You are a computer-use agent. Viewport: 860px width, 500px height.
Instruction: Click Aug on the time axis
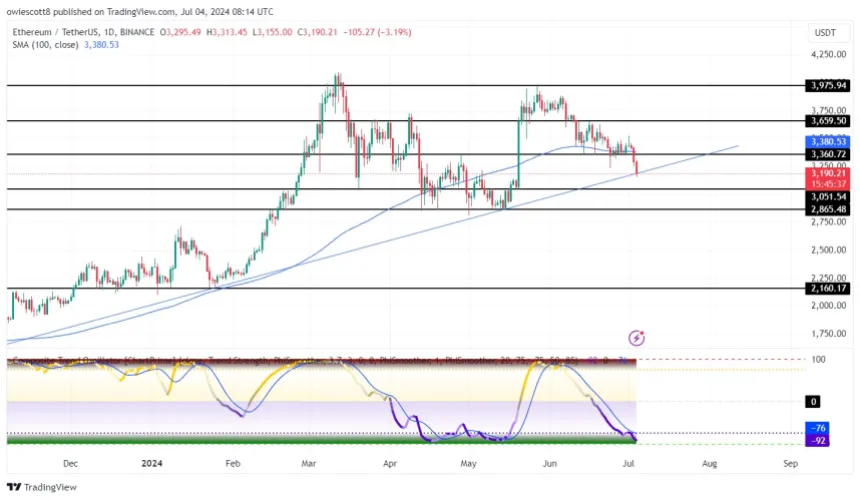click(709, 463)
